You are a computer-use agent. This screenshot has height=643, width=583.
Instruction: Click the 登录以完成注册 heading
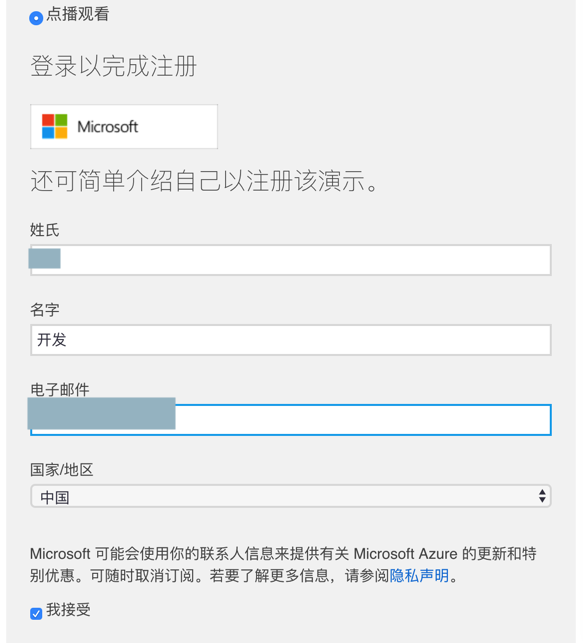coord(114,66)
